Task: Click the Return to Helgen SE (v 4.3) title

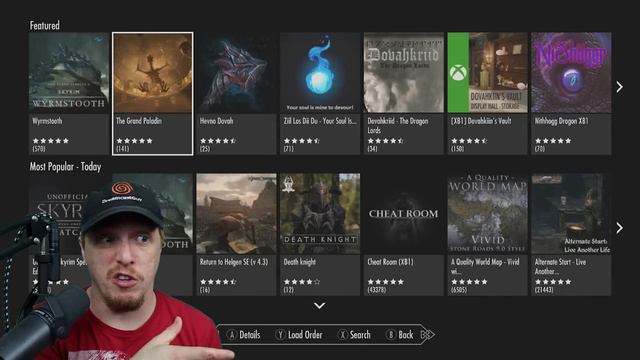Action: (234, 262)
